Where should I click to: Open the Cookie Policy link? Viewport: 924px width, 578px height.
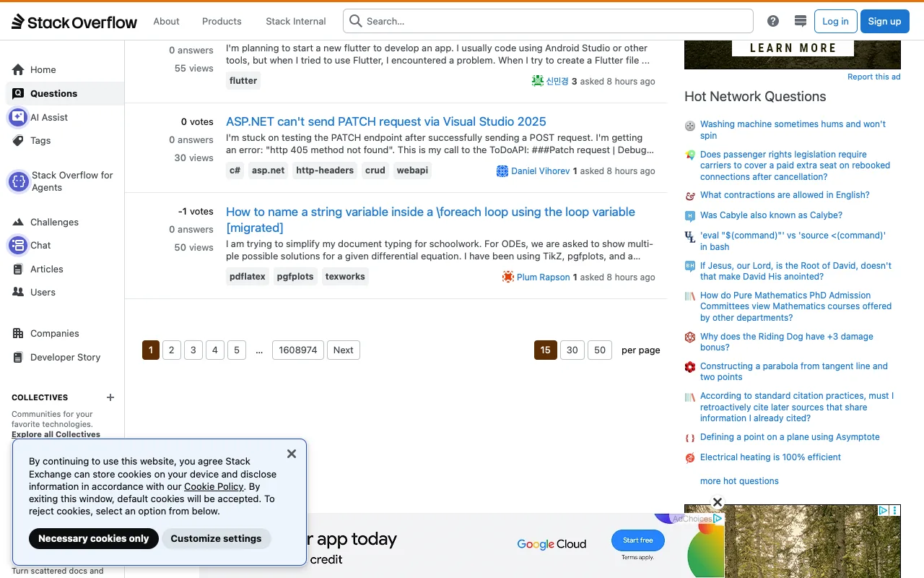coord(214,486)
